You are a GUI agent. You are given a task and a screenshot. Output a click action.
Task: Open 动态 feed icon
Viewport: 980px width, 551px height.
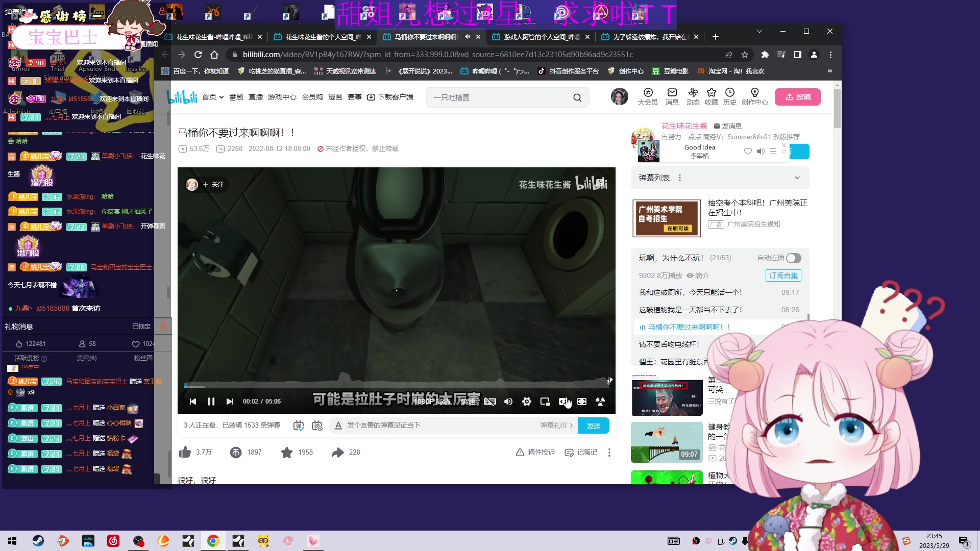693,96
